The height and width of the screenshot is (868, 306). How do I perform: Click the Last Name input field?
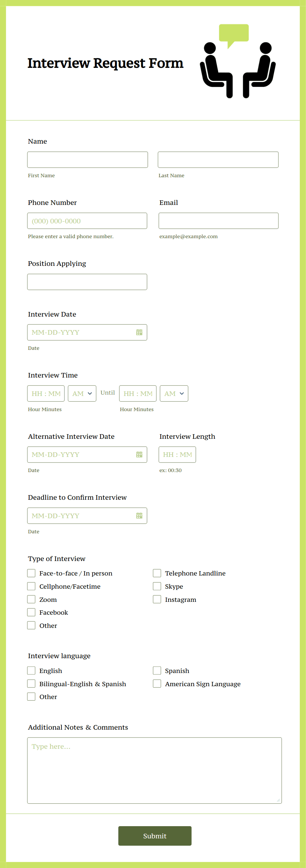[218, 159]
